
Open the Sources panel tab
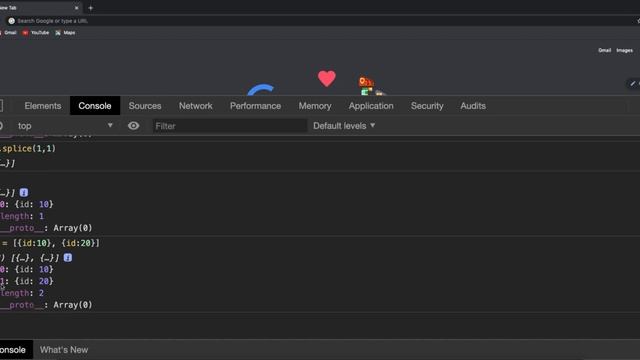145,106
